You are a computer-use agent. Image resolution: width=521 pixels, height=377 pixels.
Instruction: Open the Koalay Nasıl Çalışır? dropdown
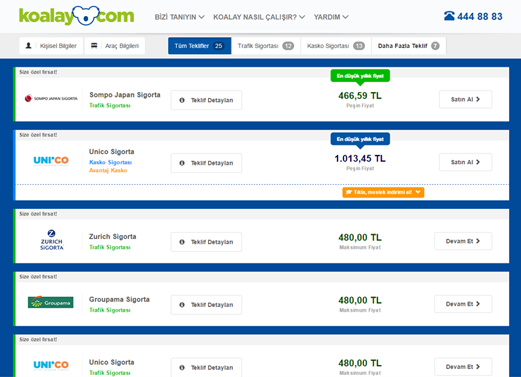[x=259, y=17]
